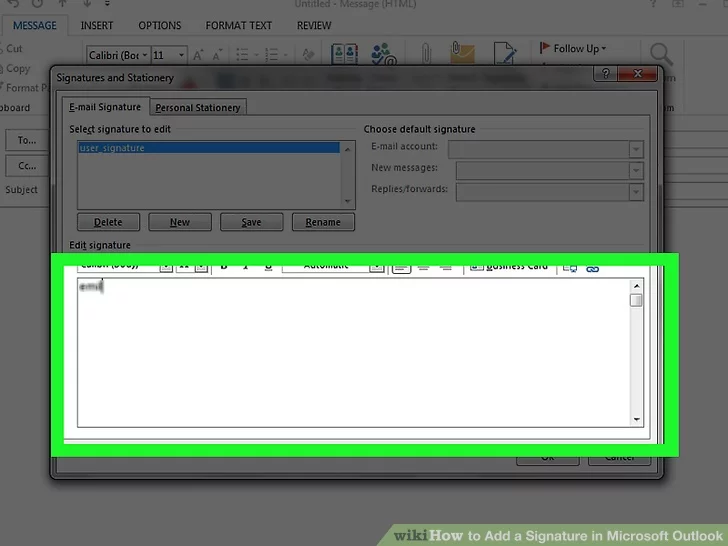
Task: Click the Delete signature button
Action: (x=108, y=222)
